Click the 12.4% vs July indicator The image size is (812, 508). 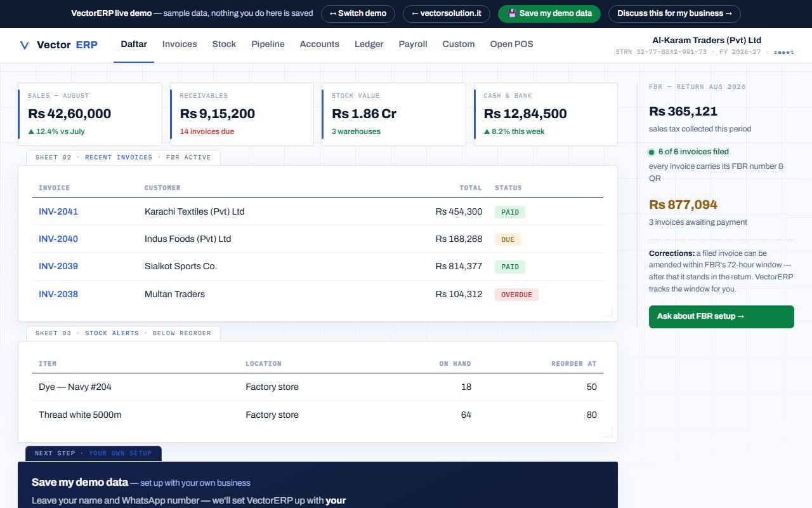click(56, 131)
